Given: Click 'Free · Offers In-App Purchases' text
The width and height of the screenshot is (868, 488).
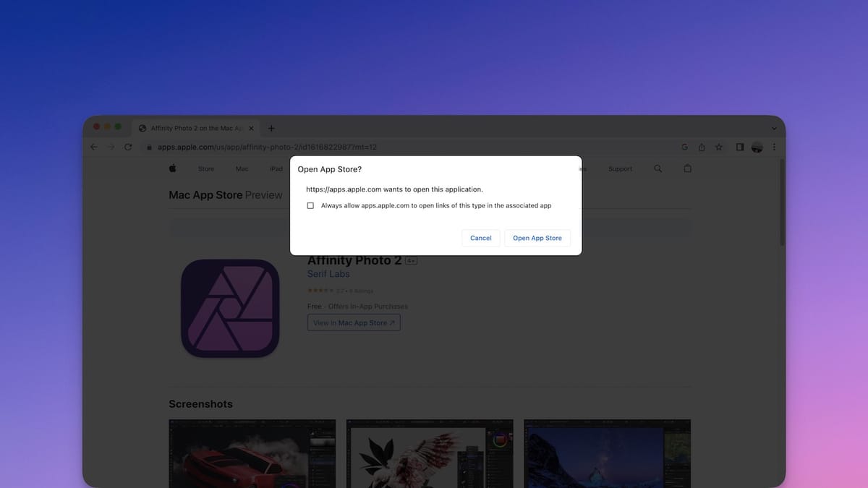Looking at the screenshot, I should click(x=357, y=307).
